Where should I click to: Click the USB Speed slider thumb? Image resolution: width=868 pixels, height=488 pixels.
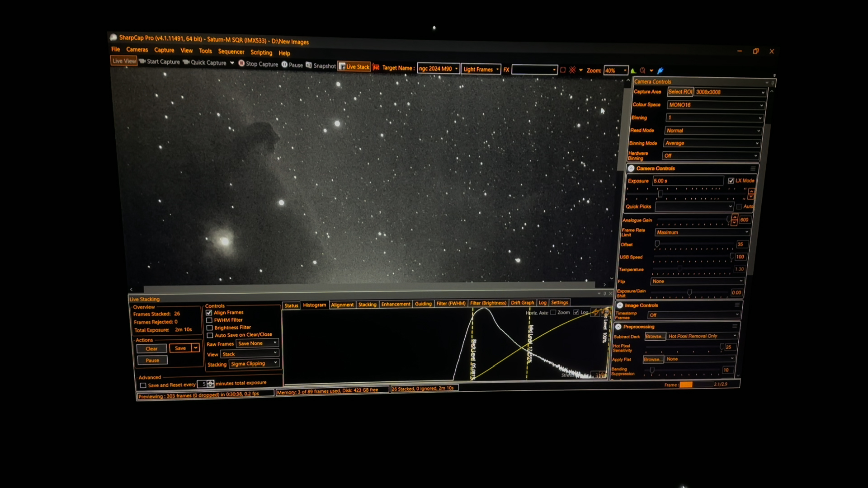(x=731, y=256)
